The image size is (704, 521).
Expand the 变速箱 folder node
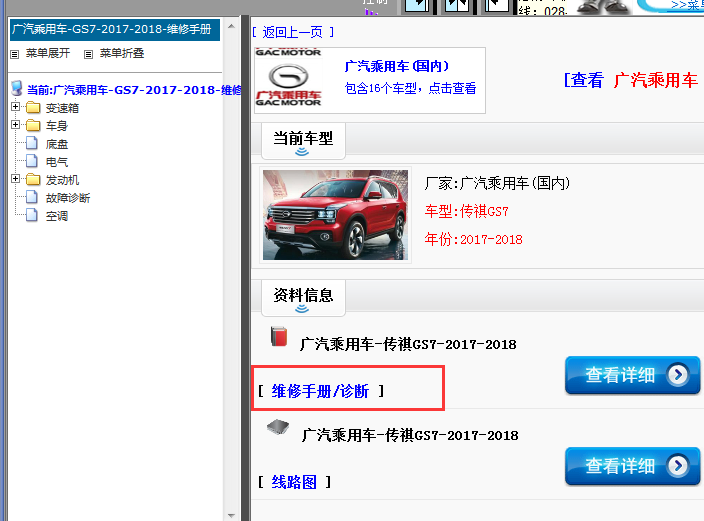coord(16,107)
